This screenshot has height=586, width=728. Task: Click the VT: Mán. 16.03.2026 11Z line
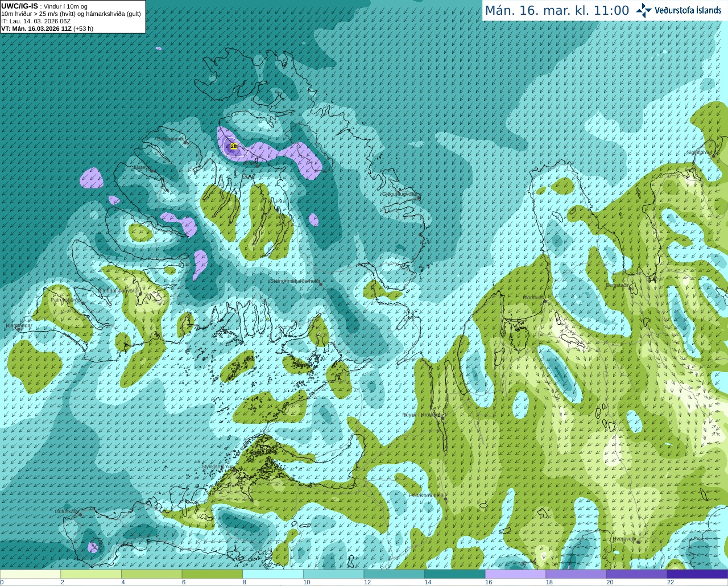click(x=47, y=28)
